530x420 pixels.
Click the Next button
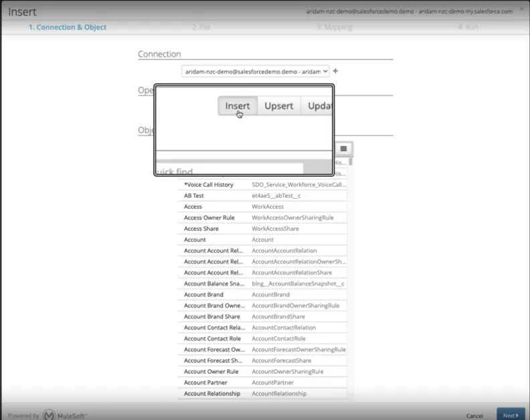point(511,415)
